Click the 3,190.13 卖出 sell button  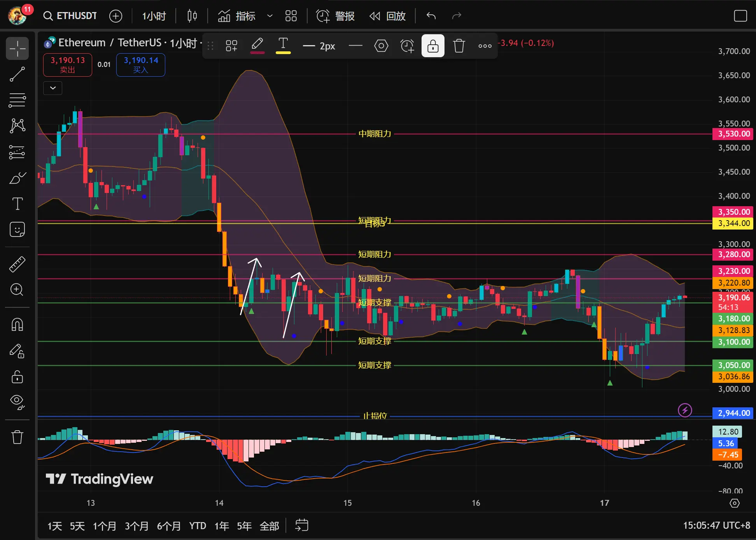[x=68, y=65]
